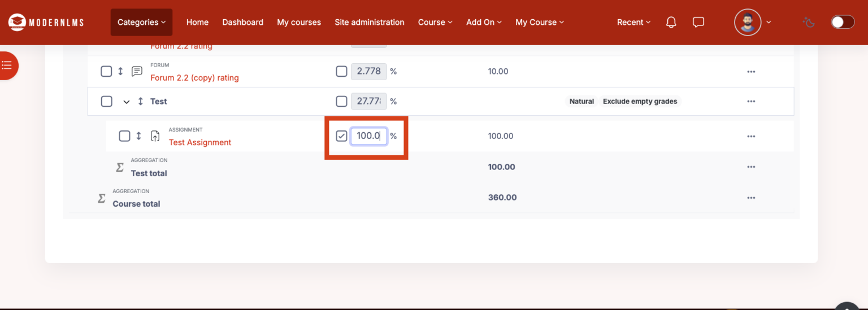Uncheck weight override checkbox for Test Assignment
This screenshot has width=868, height=310.
[341, 136]
